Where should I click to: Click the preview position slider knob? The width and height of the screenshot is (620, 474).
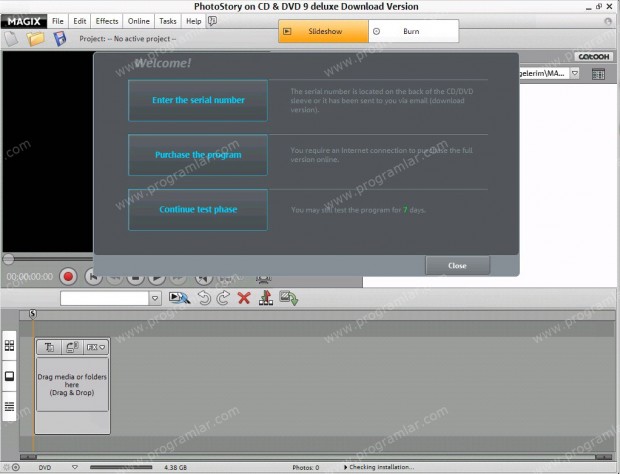[x=8, y=259]
